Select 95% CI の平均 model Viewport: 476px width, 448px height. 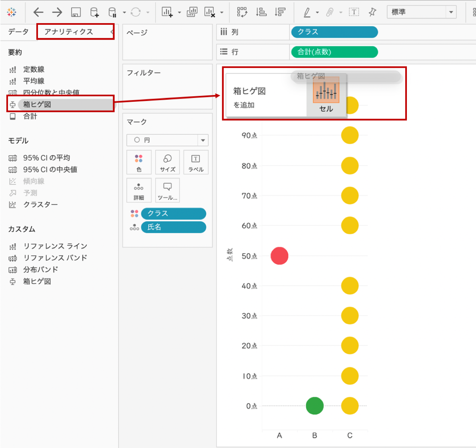coord(46,158)
